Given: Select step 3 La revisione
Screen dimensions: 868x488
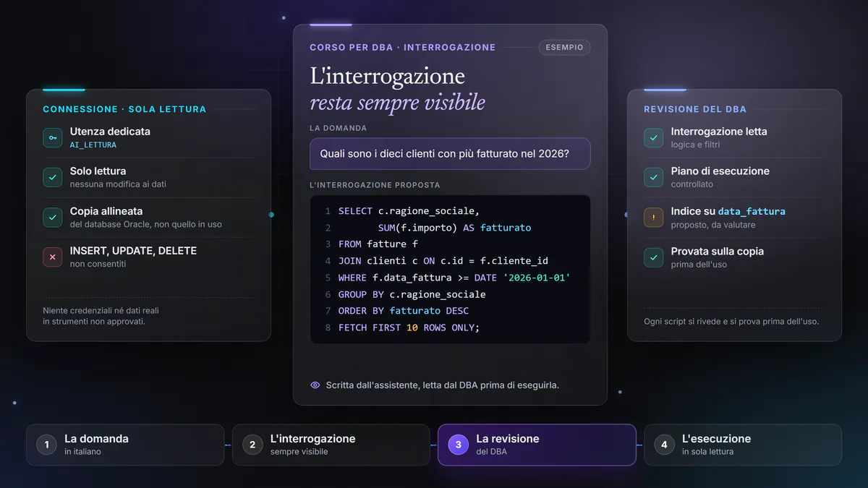Looking at the screenshot, I should [x=537, y=445].
